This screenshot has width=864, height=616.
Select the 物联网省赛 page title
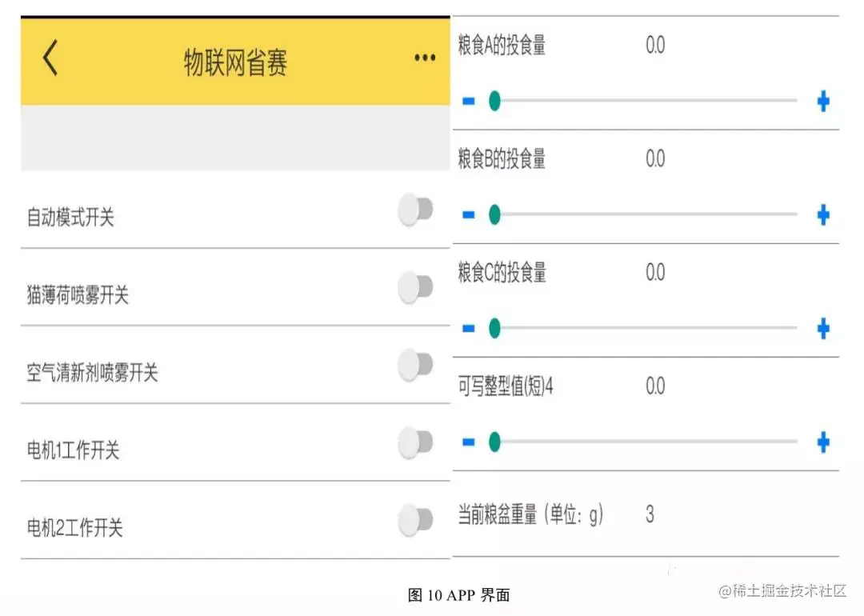[235, 62]
